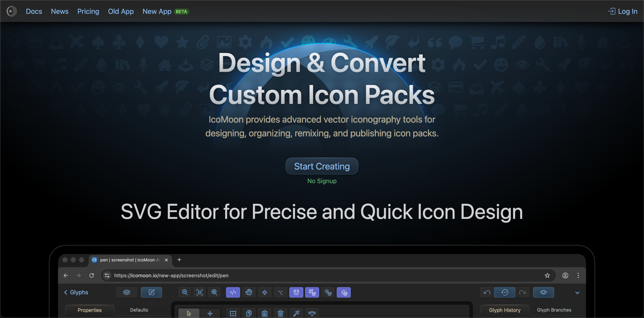This screenshot has height=318, width=644.
Task: Undo the last editor action
Action: pyautogui.click(x=487, y=292)
